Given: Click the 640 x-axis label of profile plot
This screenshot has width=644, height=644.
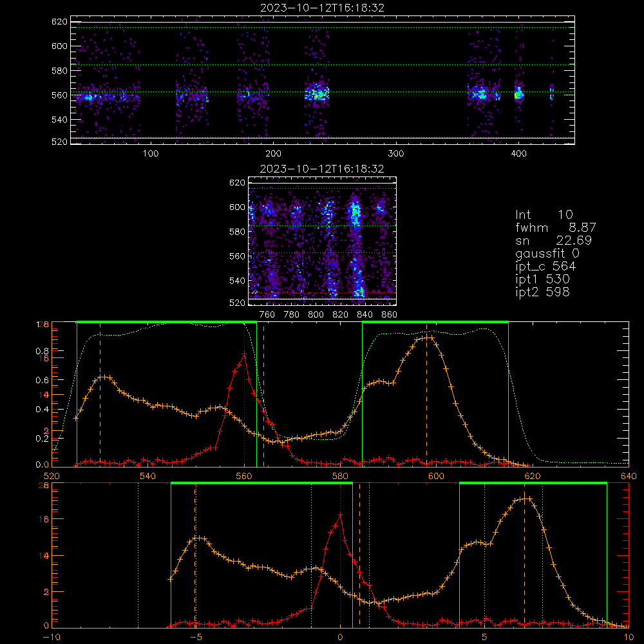Looking at the screenshot, I should 629,477.
